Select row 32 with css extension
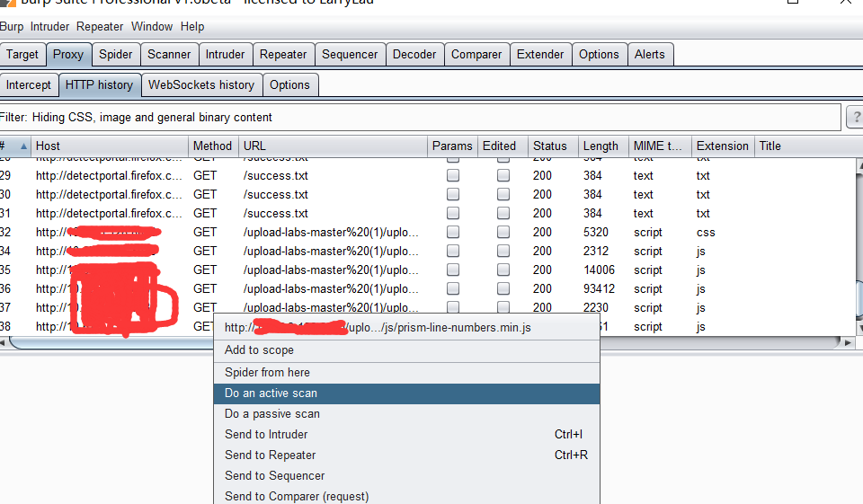The image size is (863, 504). (x=428, y=232)
